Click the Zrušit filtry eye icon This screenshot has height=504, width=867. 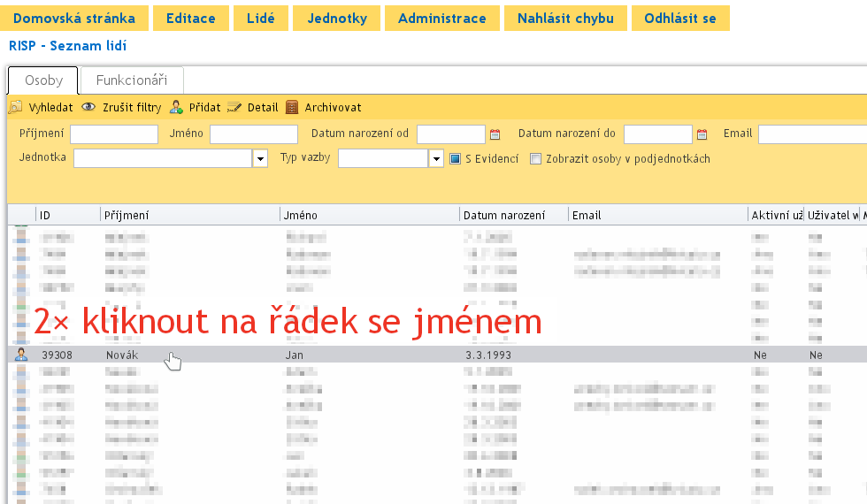(88, 108)
